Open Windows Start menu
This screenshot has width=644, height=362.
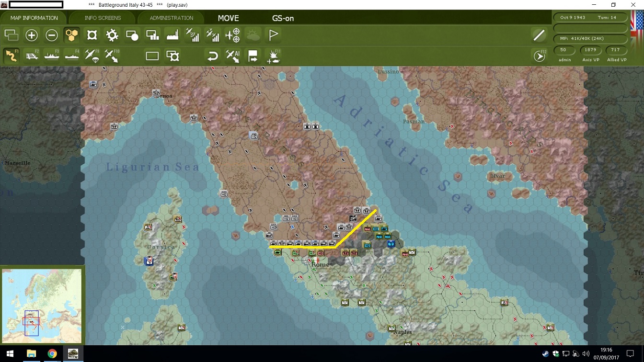point(10,354)
